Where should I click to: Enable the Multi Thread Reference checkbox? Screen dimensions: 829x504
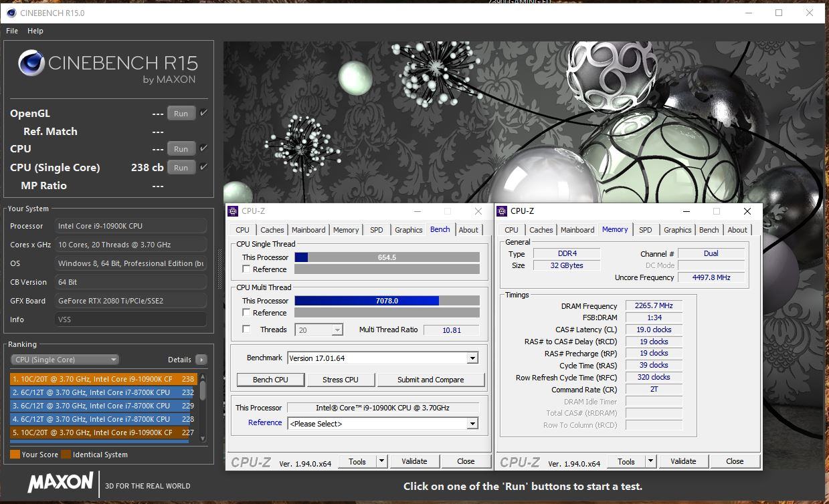coord(247,313)
